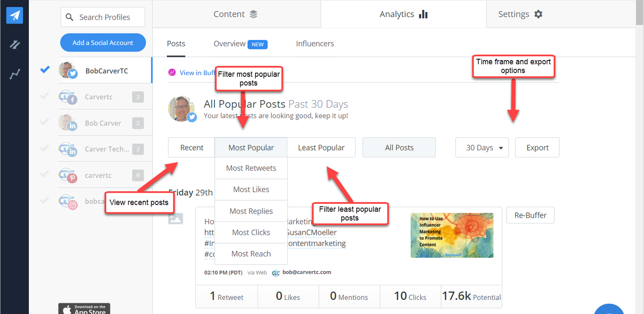Click the Carver Tech LinkedIn avatar
The height and width of the screenshot is (314, 644).
click(x=68, y=149)
